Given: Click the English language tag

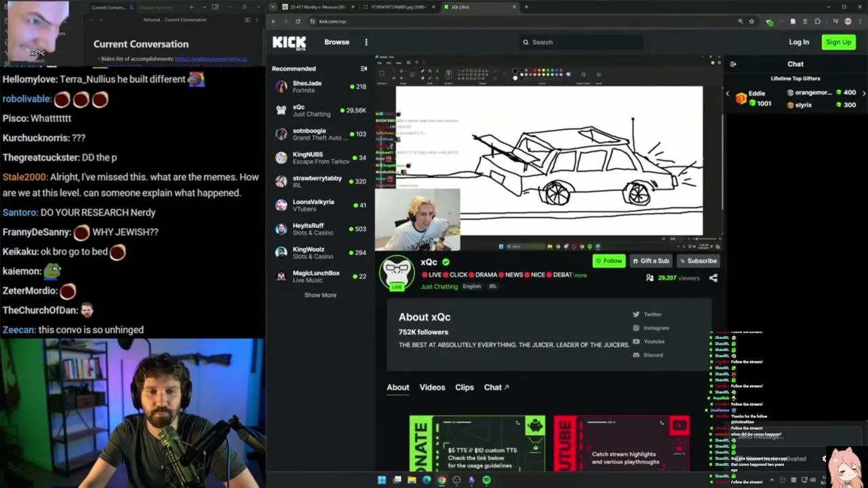Looking at the screenshot, I should (471, 287).
